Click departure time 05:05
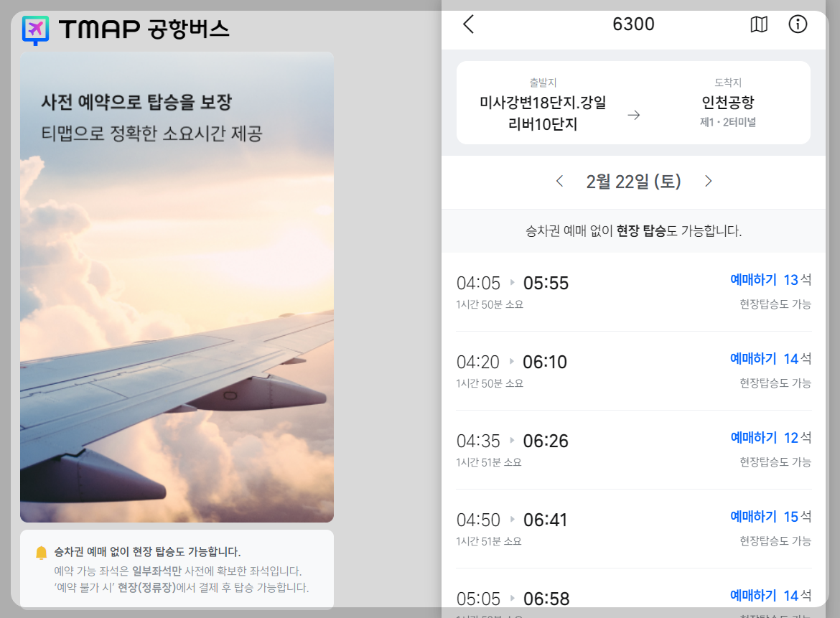This screenshot has width=840, height=618. tap(478, 599)
